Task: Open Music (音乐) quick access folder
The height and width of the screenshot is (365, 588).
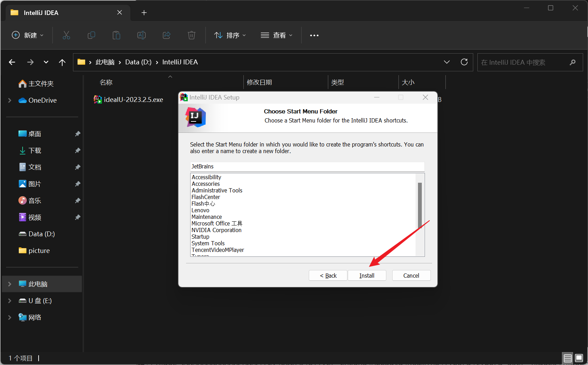Action: tap(30, 200)
